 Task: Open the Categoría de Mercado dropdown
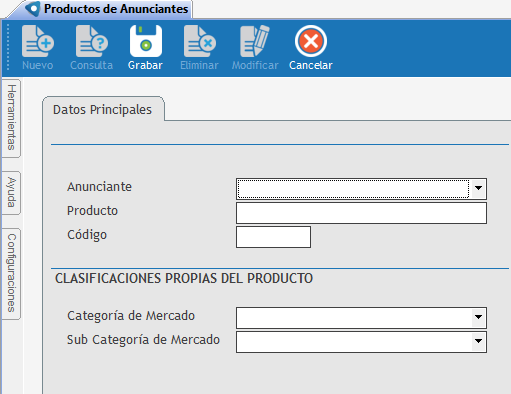pos(478,317)
